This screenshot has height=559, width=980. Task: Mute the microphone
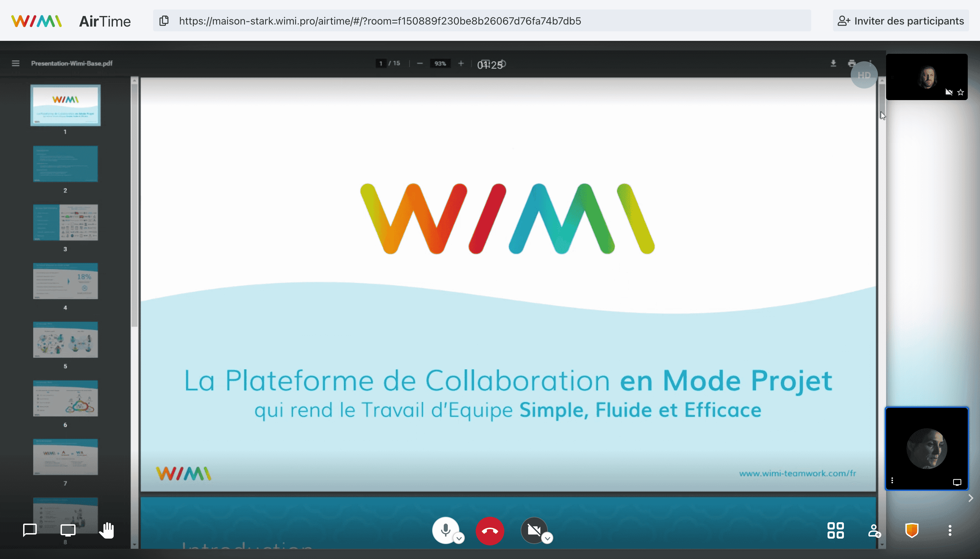[445, 530]
